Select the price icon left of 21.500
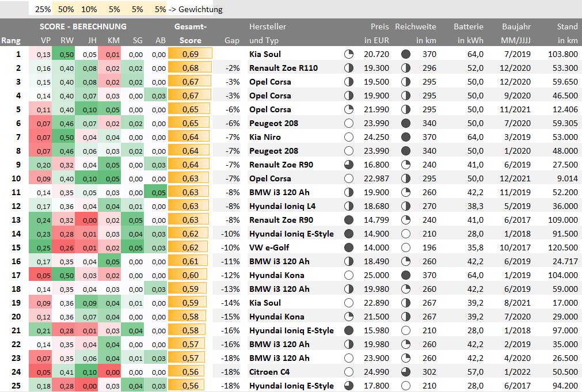Image resolution: width=582 pixels, height=392 pixels. pyautogui.click(x=349, y=317)
